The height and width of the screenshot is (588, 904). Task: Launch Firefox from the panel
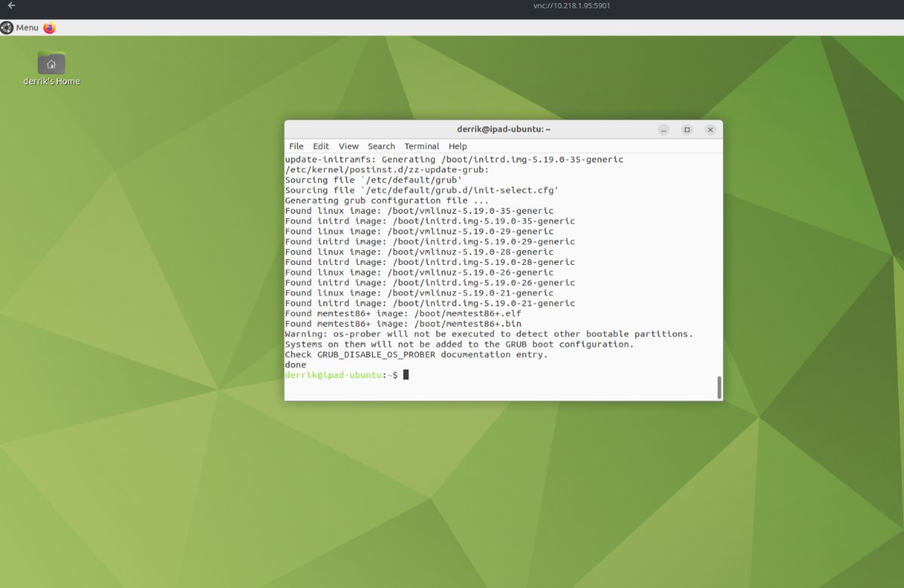coord(48,27)
